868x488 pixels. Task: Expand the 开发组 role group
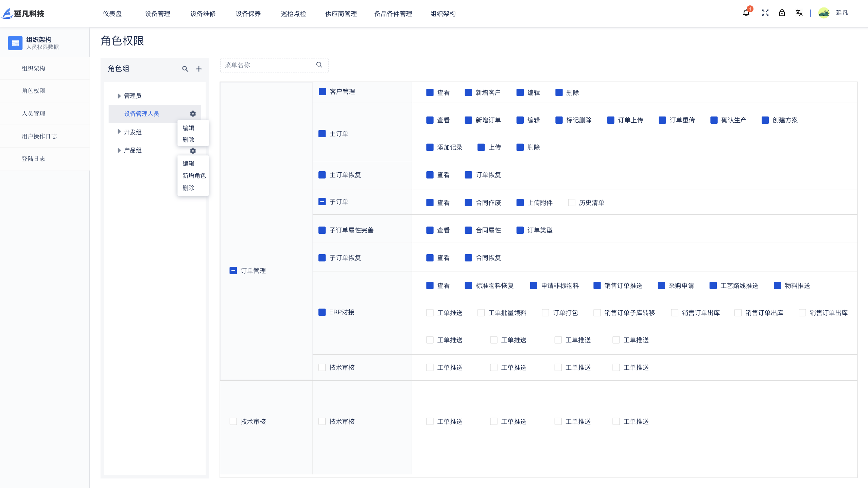click(119, 132)
